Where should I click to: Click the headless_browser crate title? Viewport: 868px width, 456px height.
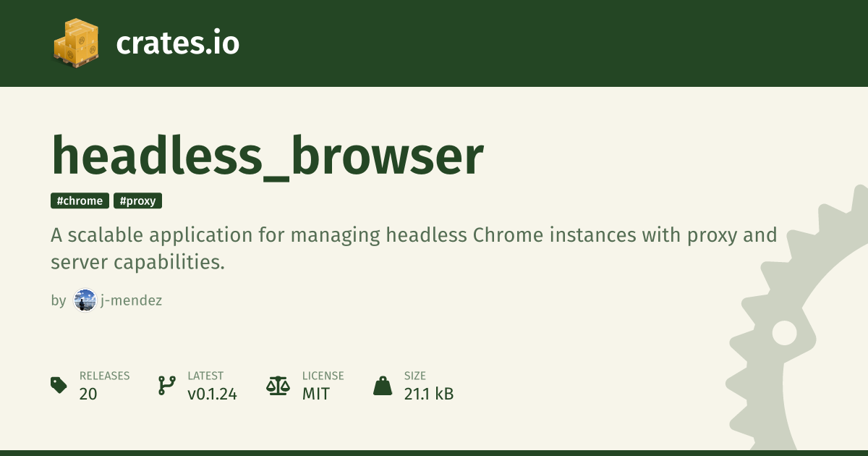point(267,155)
